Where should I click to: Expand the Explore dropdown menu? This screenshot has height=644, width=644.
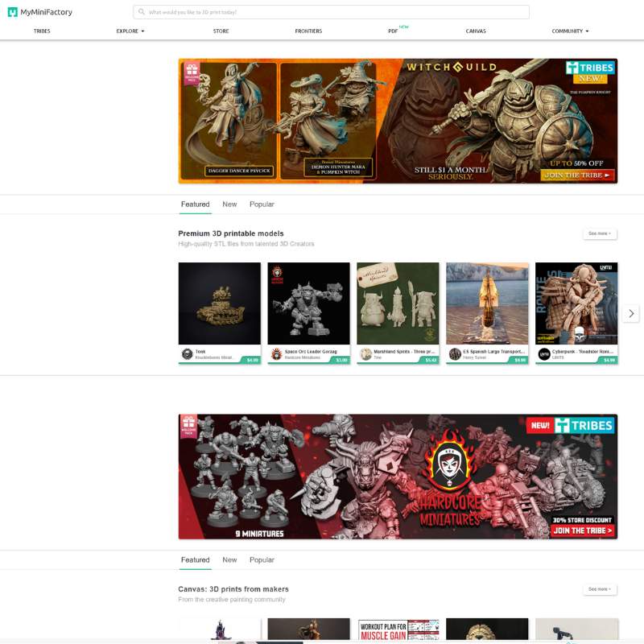[130, 31]
